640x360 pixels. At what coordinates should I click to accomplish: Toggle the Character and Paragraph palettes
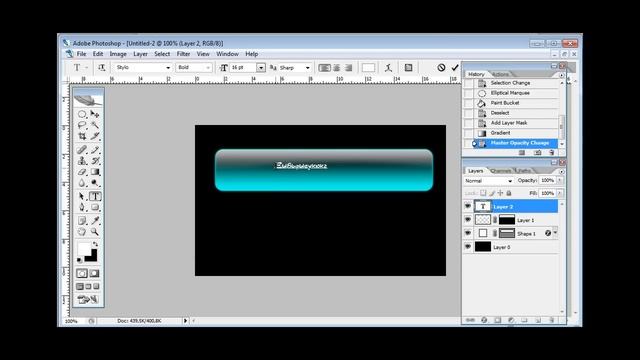tap(408, 68)
